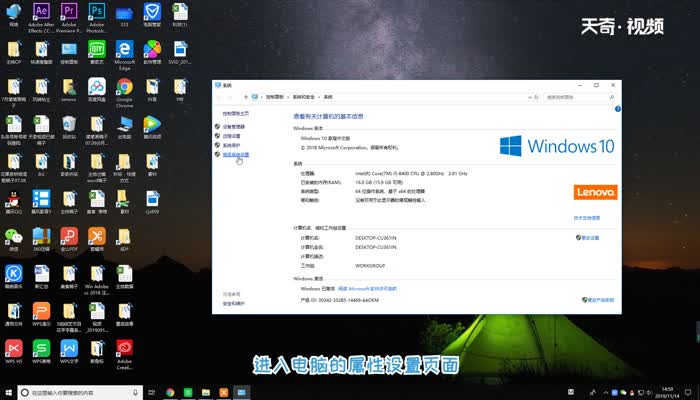
Task: Click the Windows Start button
Action: (8, 392)
